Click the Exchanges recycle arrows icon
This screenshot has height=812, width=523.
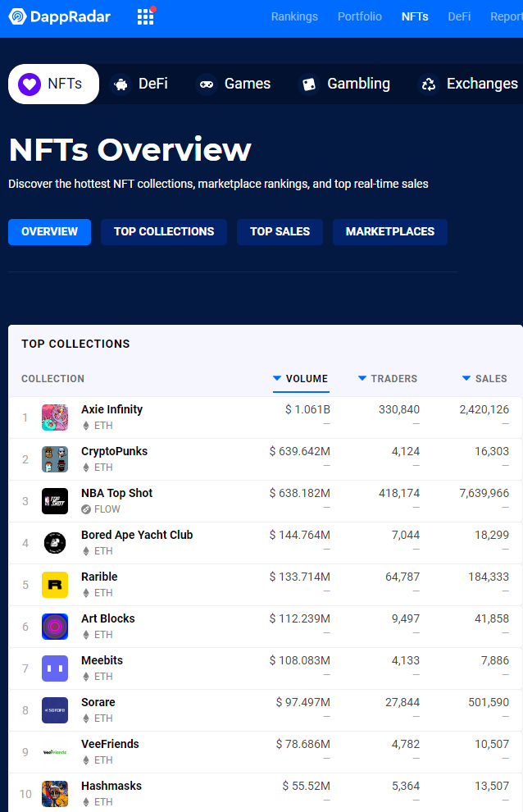coord(429,84)
